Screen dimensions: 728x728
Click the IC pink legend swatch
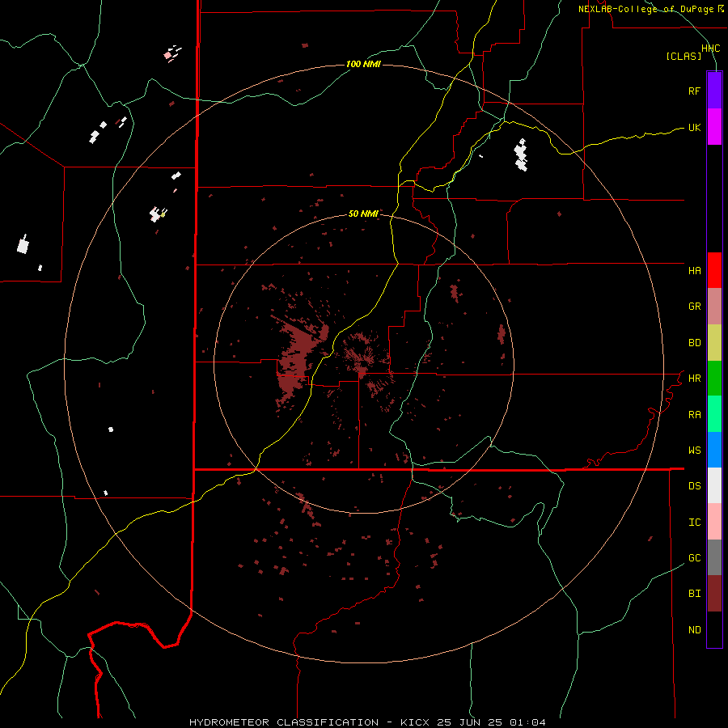tap(714, 522)
